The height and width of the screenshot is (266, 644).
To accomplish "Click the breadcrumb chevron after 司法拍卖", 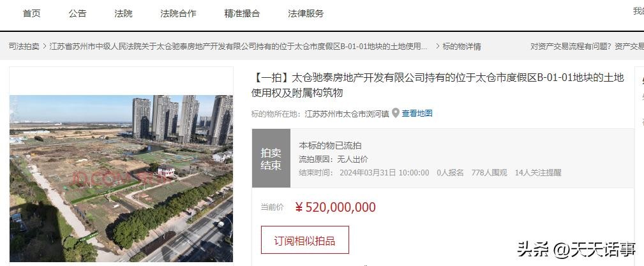I will point(44,47).
